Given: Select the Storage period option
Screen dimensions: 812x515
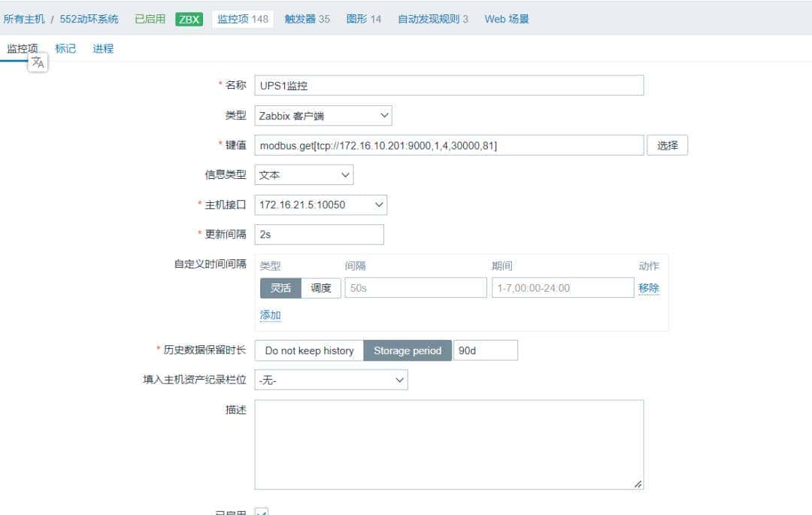Looking at the screenshot, I should click(x=408, y=350).
